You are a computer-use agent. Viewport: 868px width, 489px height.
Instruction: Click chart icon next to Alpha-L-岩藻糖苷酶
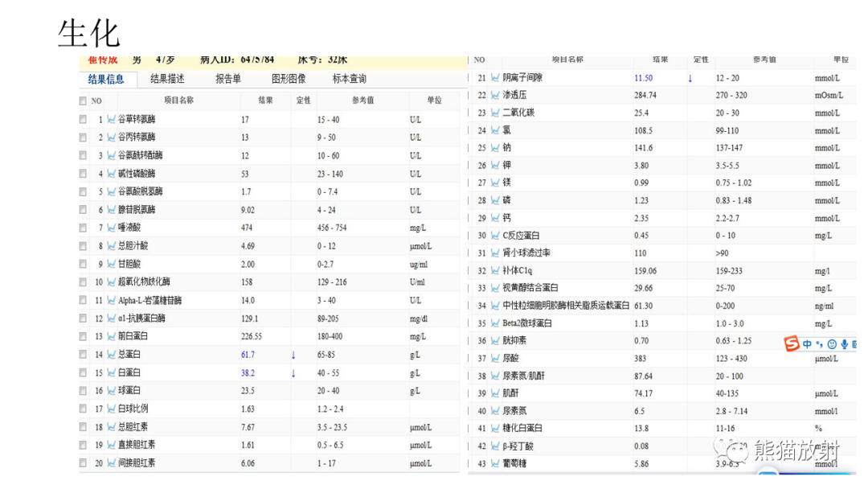pyautogui.click(x=111, y=300)
